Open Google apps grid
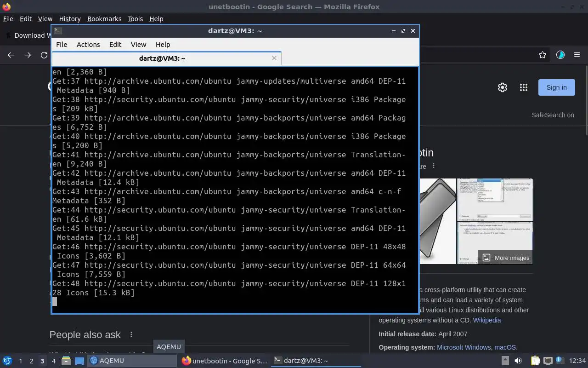The width and height of the screenshot is (588, 368). [x=523, y=87]
